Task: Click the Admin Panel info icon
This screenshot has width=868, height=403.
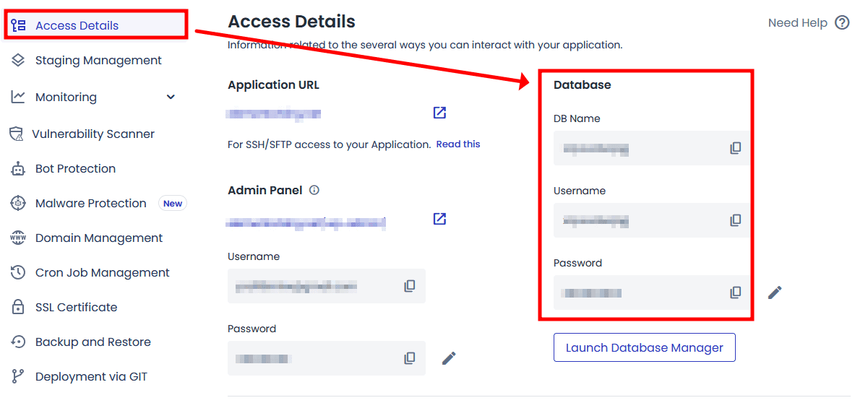Action: pos(314,191)
